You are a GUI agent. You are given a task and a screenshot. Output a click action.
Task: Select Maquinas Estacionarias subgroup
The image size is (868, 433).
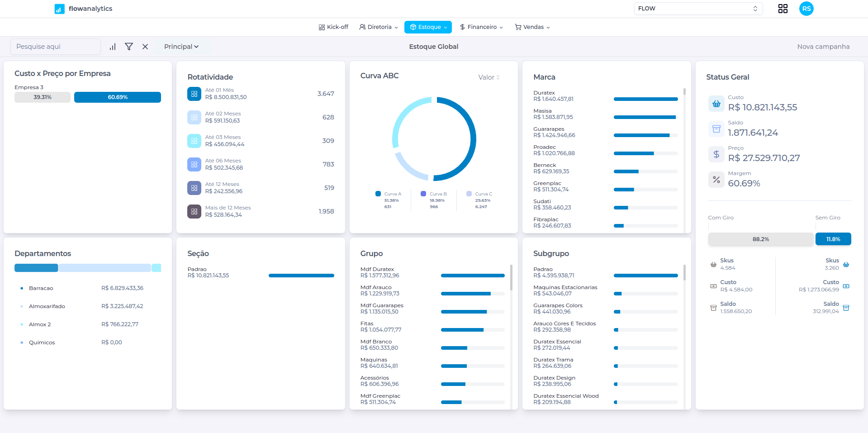(x=606, y=290)
